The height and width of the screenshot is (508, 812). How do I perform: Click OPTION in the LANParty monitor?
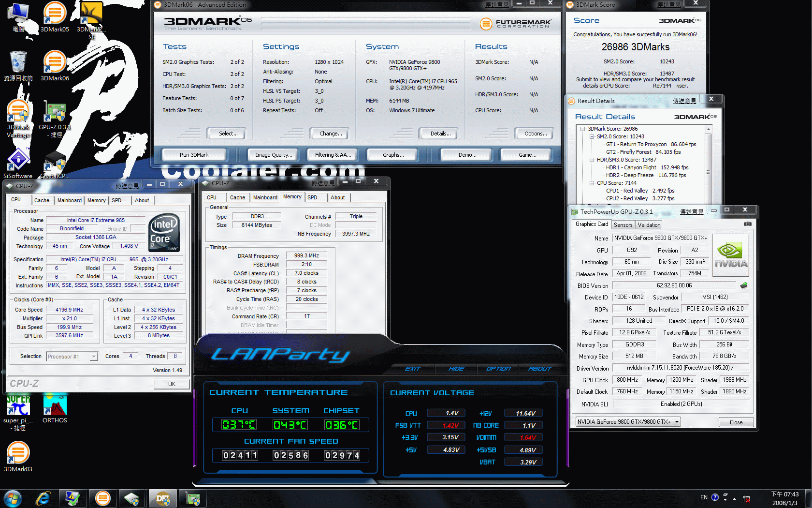(x=498, y=369)
